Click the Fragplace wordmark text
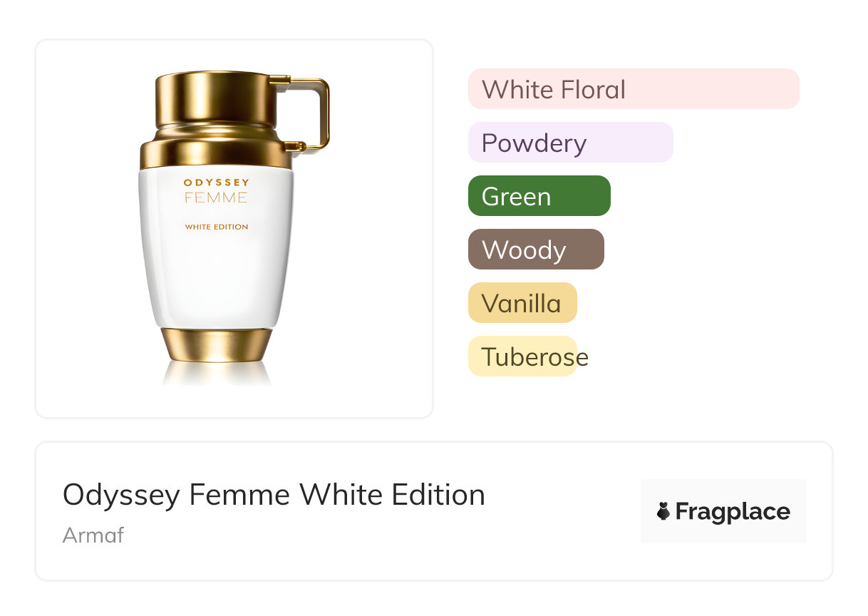The width and height of the screenshot is (868, 616). pos(733,512)
